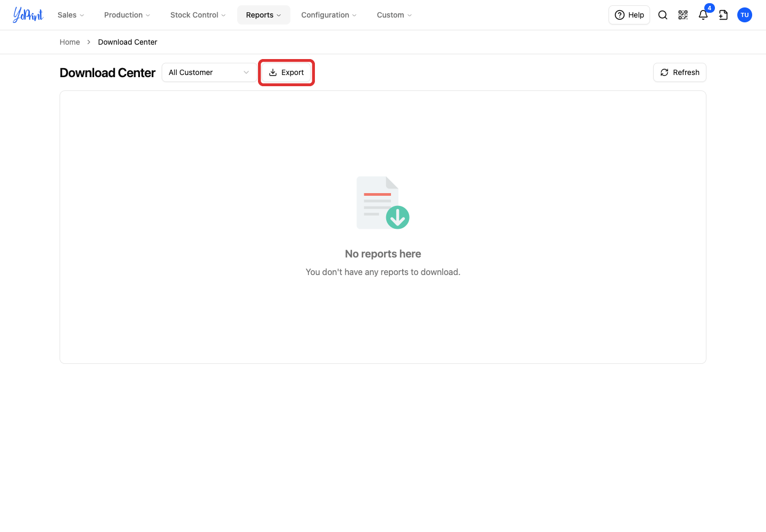This screenshot has width=766, height=532.
Task: Click the Help button
Action: pos(629,15)
